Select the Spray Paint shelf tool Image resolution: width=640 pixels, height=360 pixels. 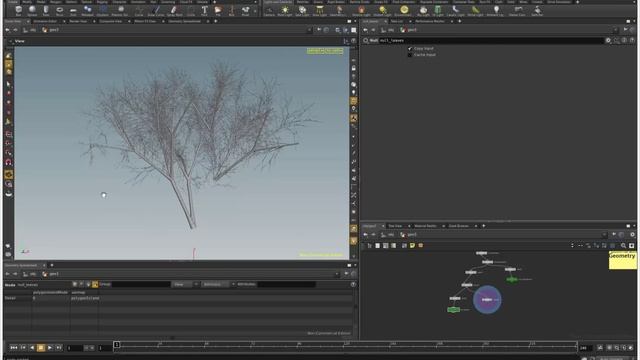pos(174,11)
